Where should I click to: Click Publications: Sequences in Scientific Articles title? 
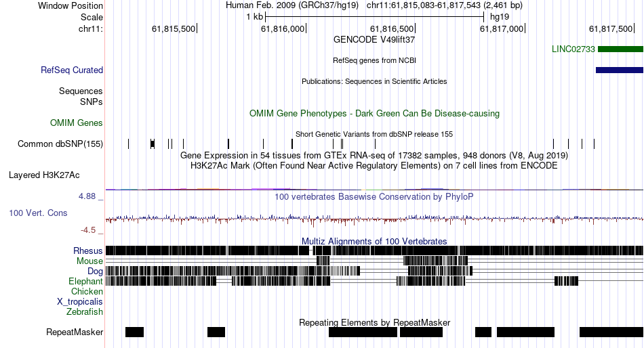click(374, 81)
